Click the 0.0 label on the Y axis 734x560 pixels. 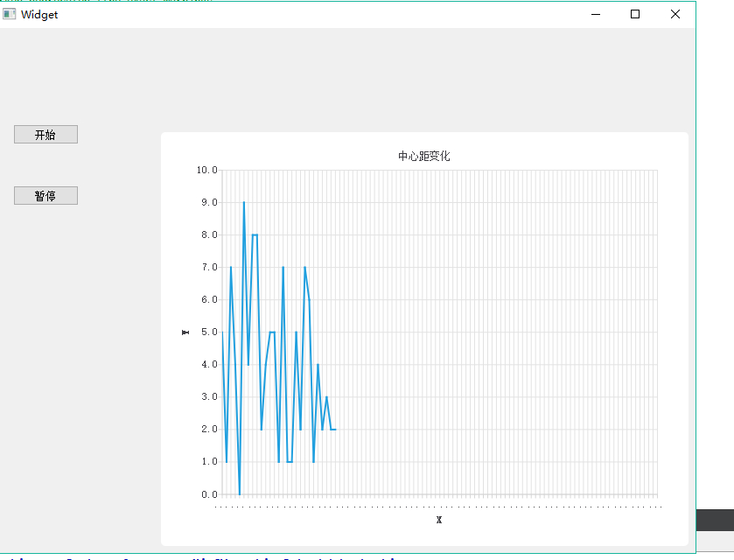pyautogui.click(x=209, y=494)
